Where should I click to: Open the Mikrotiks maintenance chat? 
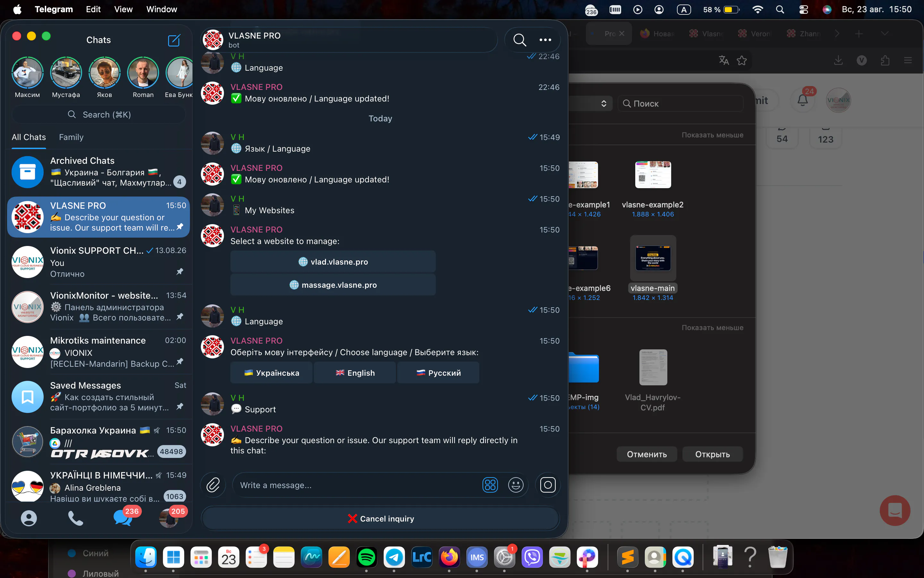(99, 352)
